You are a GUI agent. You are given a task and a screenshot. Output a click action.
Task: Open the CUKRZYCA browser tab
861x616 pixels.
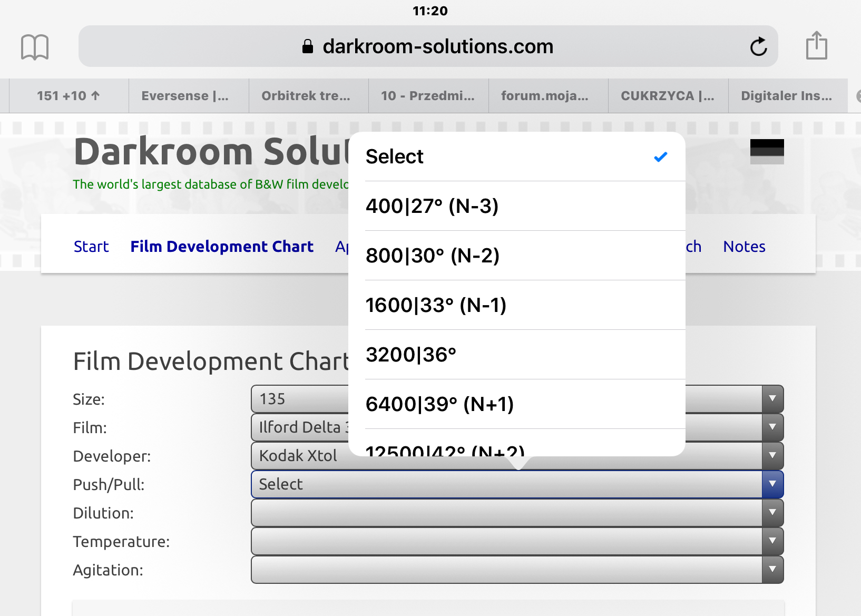click(668, 96)
